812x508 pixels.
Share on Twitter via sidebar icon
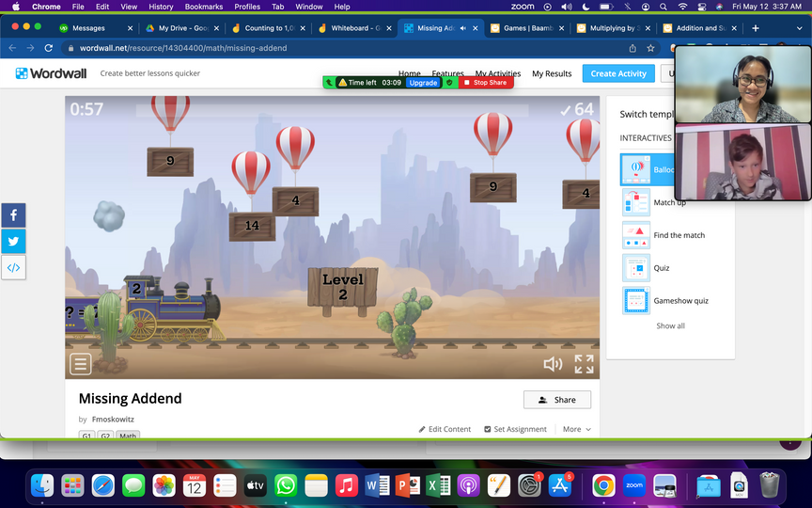[x=14, y=241]
